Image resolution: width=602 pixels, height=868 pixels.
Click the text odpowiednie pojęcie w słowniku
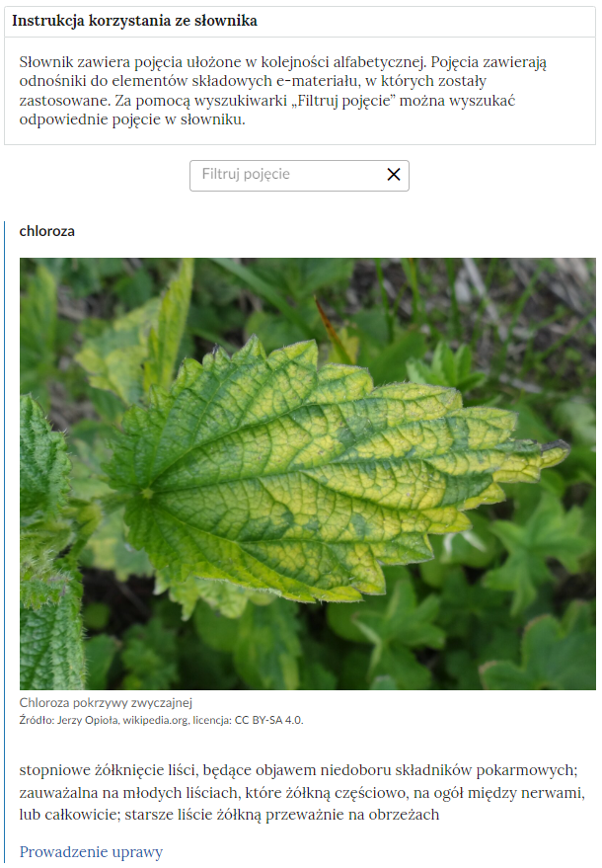click(131, 119)
